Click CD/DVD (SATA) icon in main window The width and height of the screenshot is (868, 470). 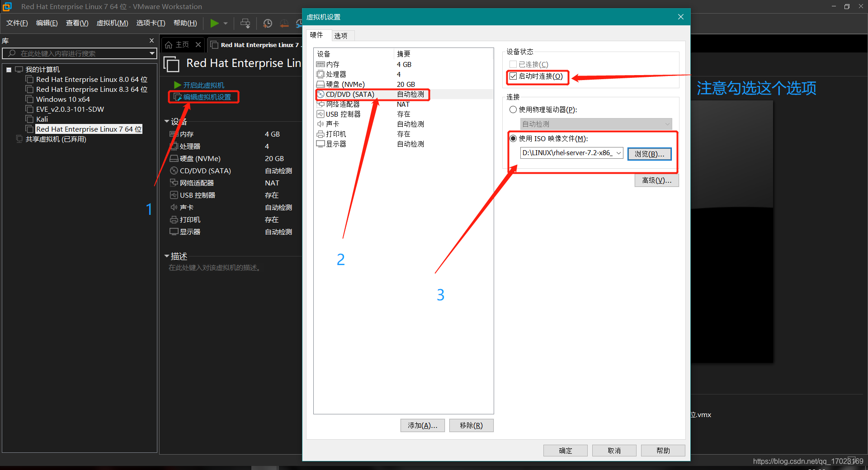[x=174, y=171]
